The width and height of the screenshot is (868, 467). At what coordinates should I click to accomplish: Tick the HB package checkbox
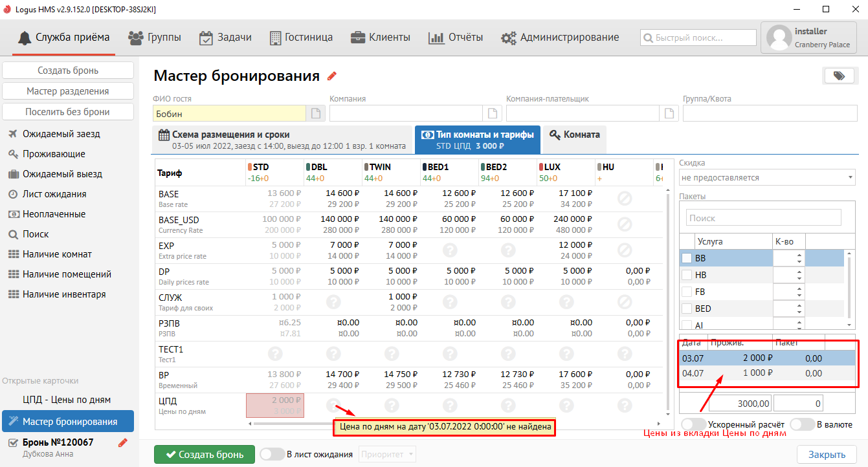pyautogui.click(x=687, y=275)
